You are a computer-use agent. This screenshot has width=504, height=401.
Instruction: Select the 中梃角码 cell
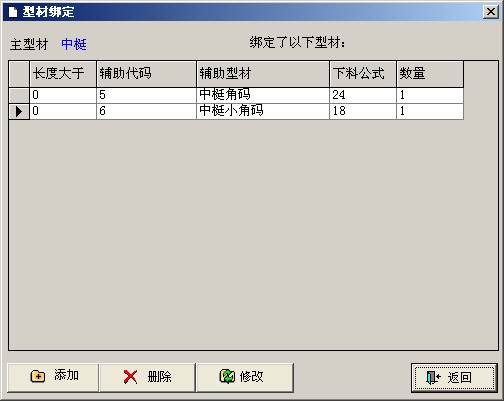pyautogui.click(x=263, y=96)
